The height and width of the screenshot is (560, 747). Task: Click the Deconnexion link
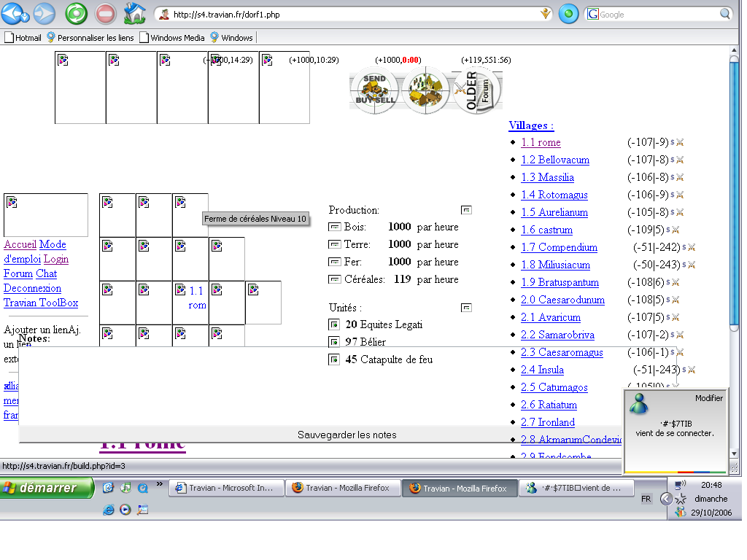pyautogui.click(x=32, y=289)
